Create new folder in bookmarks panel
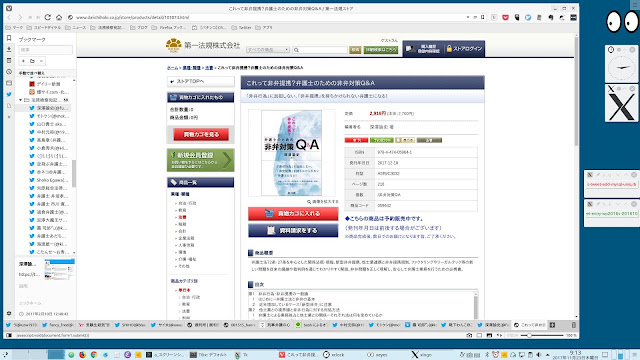The width and height of the screenshot is (640, 360). (x=32, y=61)
